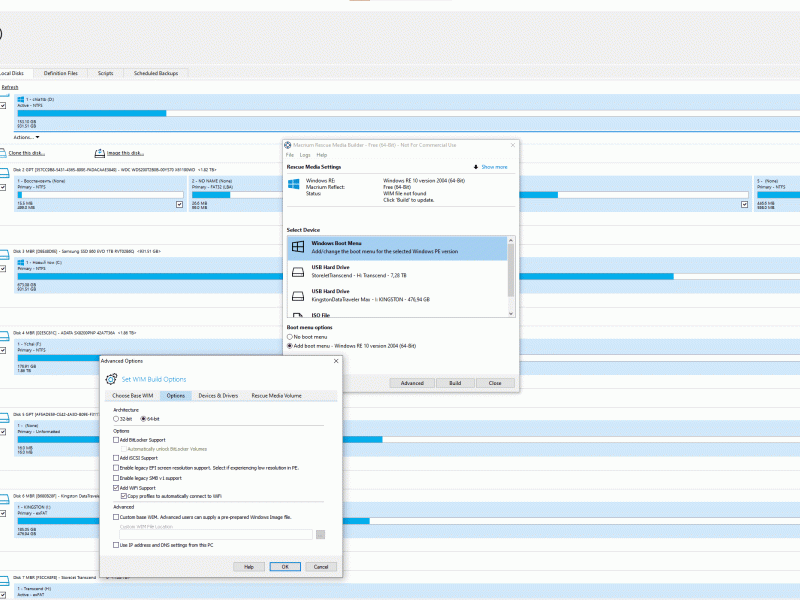The width and height of the screenshot is (800, 600).
Task: Check Use IP address and DNS settings
Action: pos(116,545)
